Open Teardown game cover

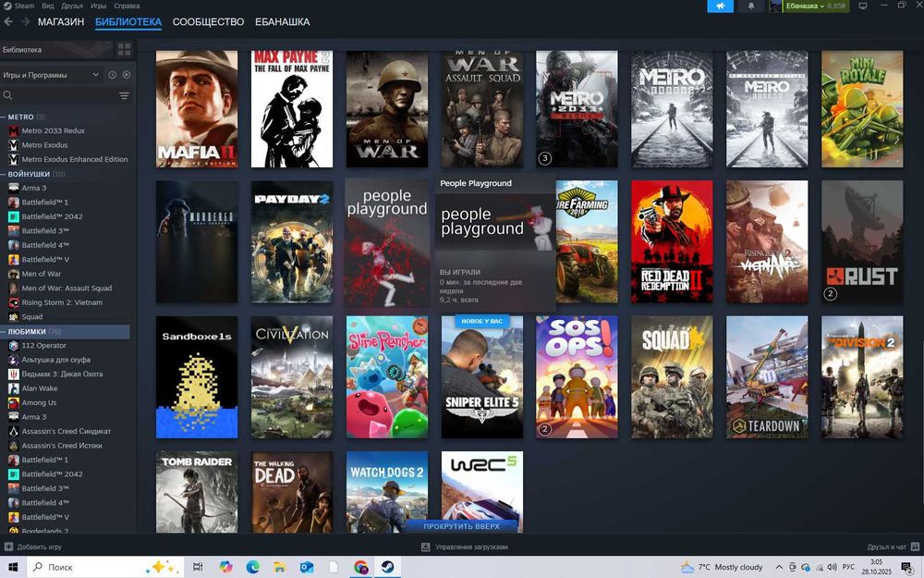[x=767, y=377]
